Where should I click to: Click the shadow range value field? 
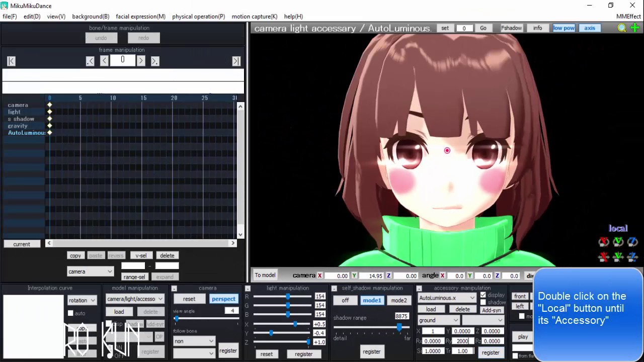coord(401,316)
